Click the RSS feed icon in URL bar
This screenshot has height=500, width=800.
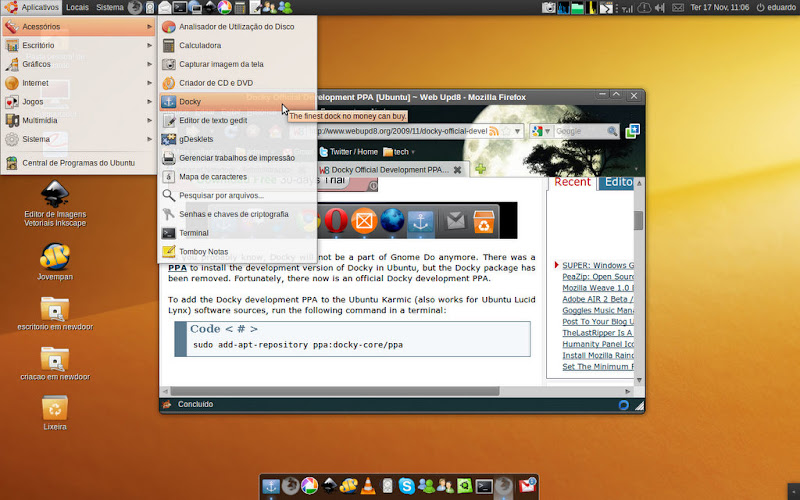[x=494, y=131]
